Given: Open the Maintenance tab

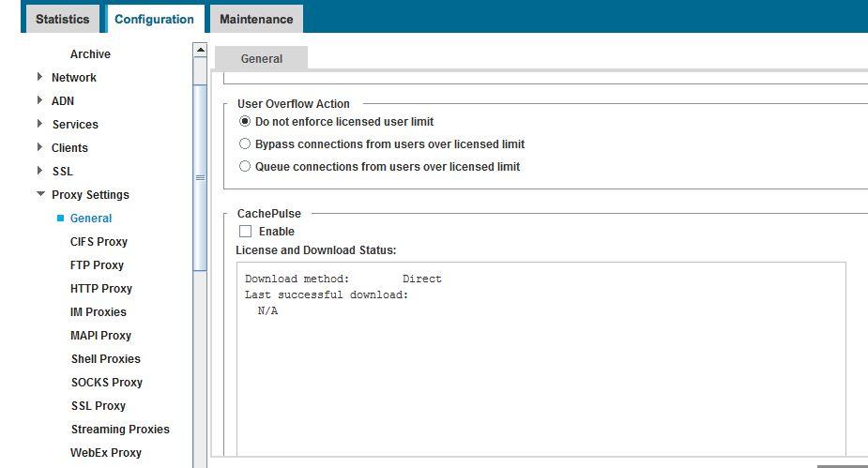Looking at the screenshot, I should point(256,19).
